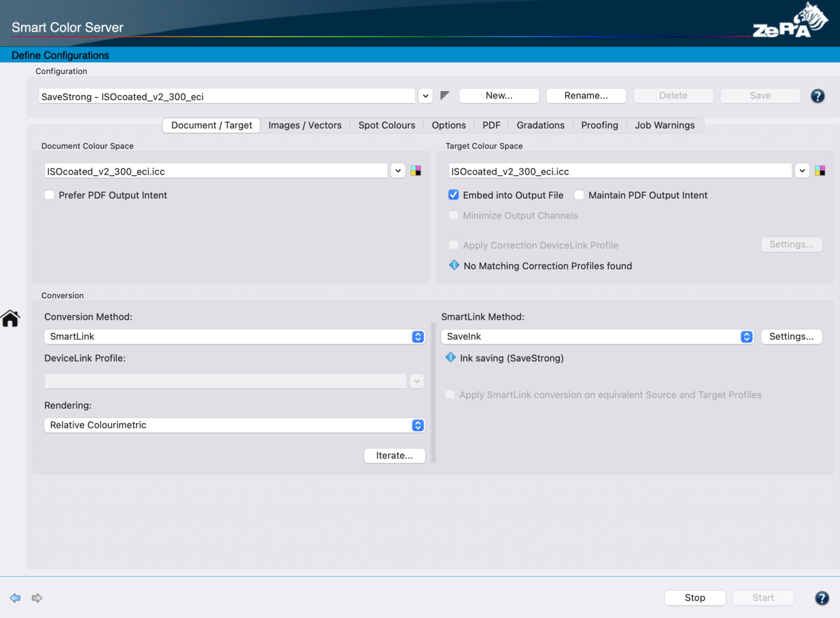Click the vertical divider handle in Conversion panel
This screenshot has width=840, height=618.
[x=433, y=393]
